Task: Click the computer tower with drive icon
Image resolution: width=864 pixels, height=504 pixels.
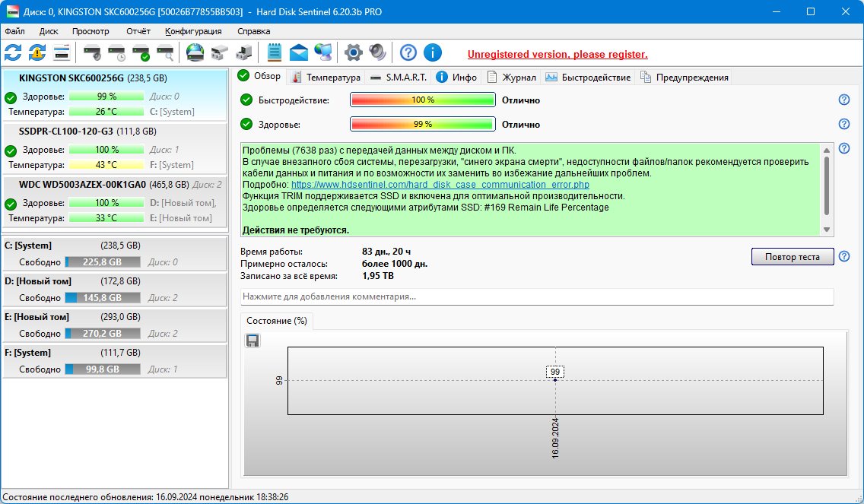Action: [243, 53]
